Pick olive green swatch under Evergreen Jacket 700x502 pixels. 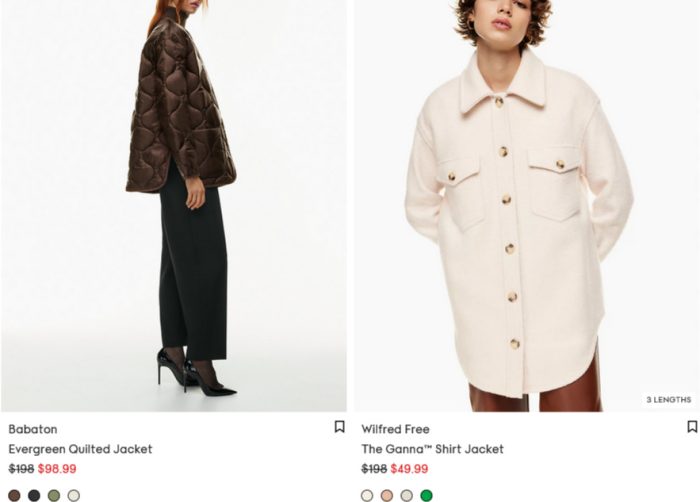(x=54, y=495)
